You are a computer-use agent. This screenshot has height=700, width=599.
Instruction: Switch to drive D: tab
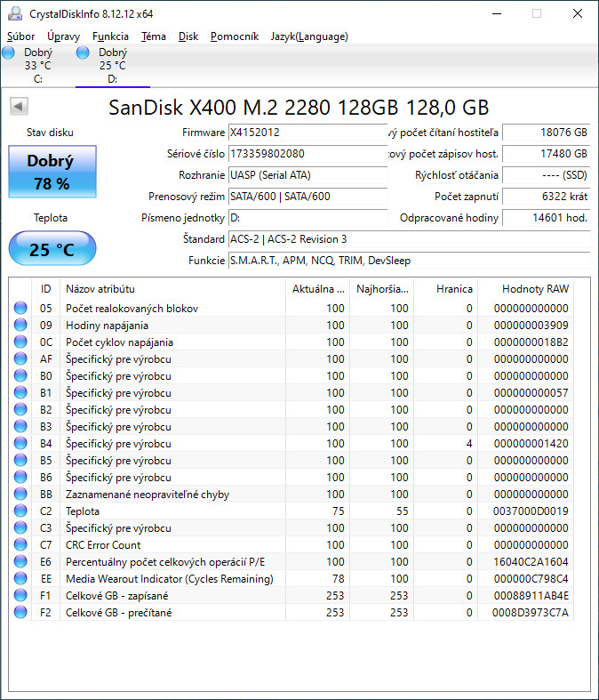[x=112, y=66]
